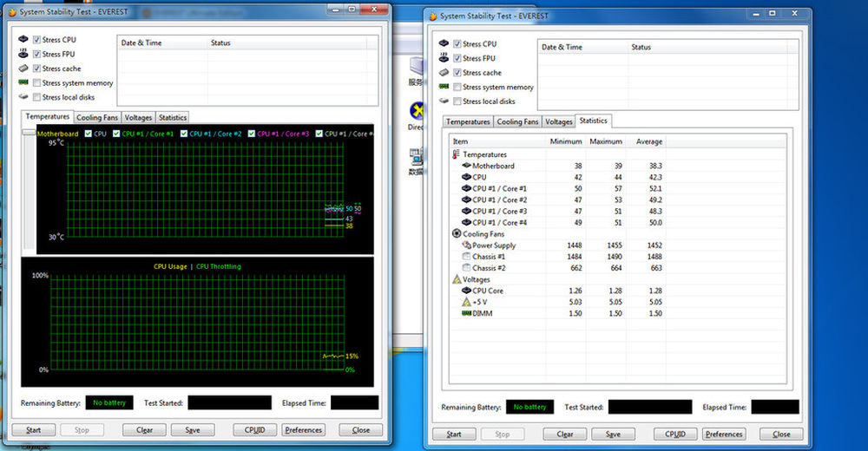The width and height of the screenshot is (868, 451).
Task: Toggle Stress FPU checkbox in left window
Action: (36, 55)
